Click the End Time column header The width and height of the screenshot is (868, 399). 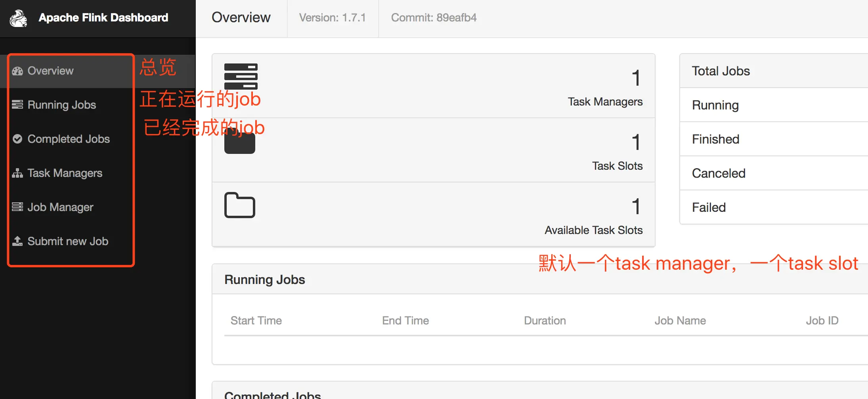click(405, 320)
